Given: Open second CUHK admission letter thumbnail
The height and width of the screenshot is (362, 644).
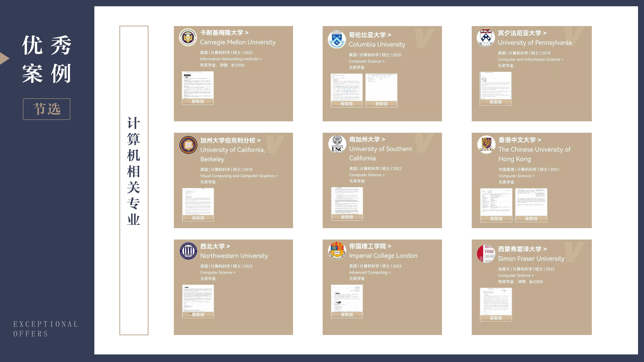Looking at the screenshot, I should click(x=531, y=205).
